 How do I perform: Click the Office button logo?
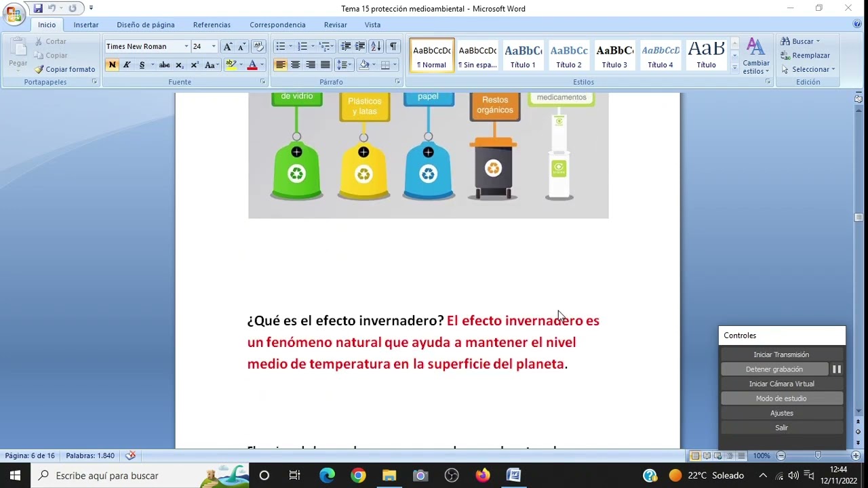click(14, 15)
